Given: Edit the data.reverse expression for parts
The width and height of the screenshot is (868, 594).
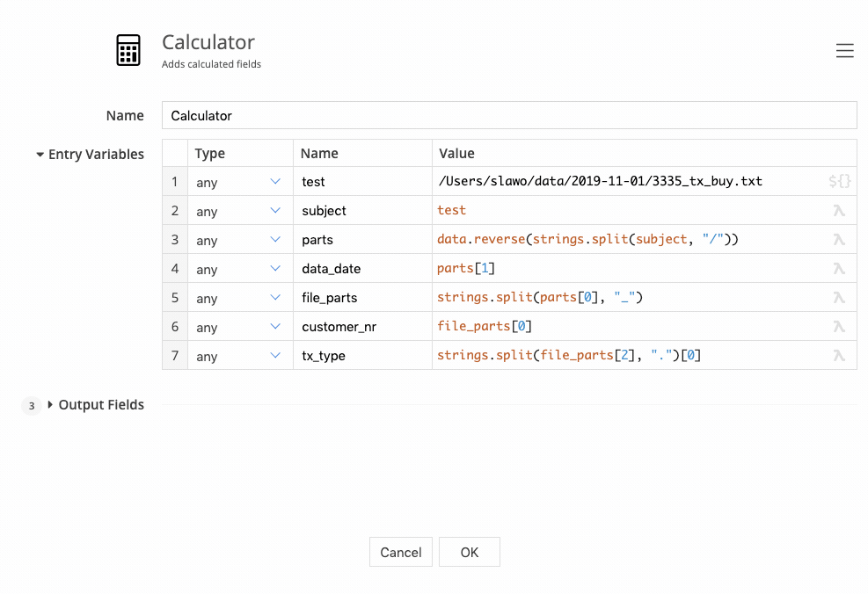Looking at the screenshot, I should 587,239.
